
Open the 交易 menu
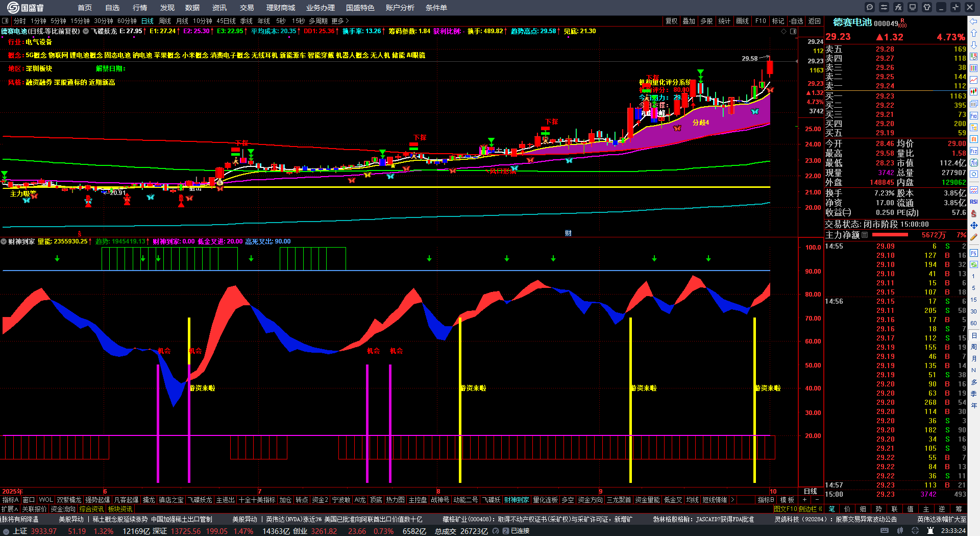click(x=247, y=8)
